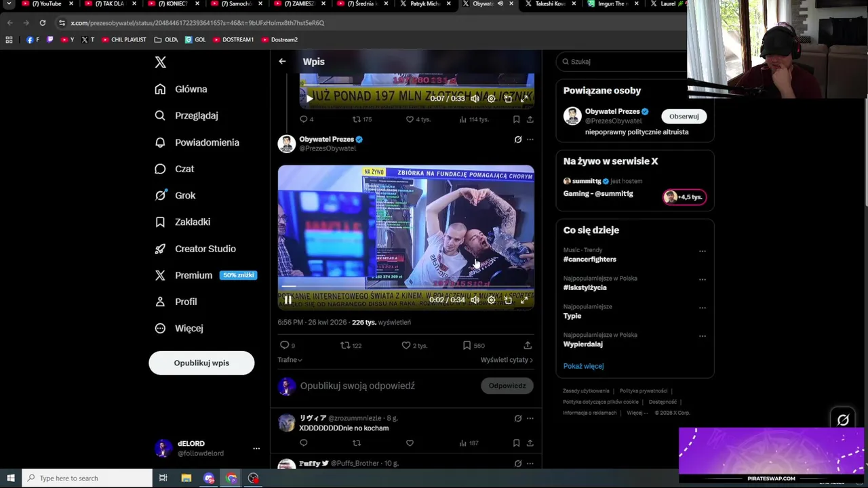Open Wyświetl cytaty link
This screenshot has width=868, height=488.
pos(507,360)
